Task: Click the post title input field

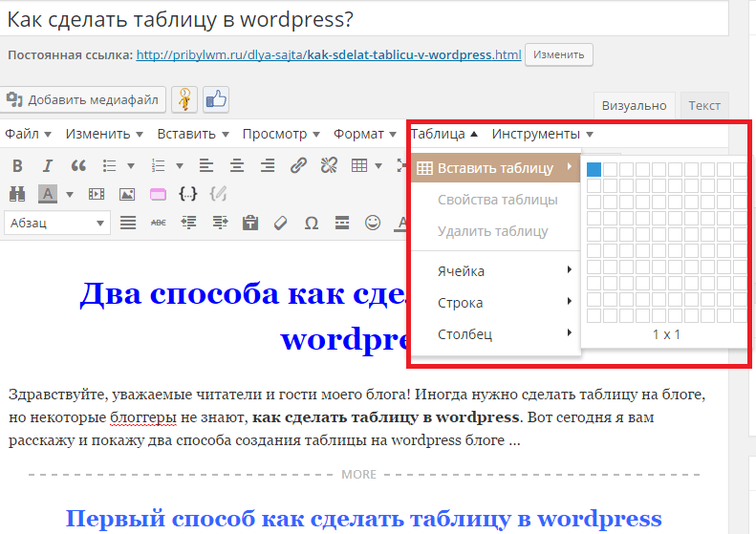Action: (364, 19)
